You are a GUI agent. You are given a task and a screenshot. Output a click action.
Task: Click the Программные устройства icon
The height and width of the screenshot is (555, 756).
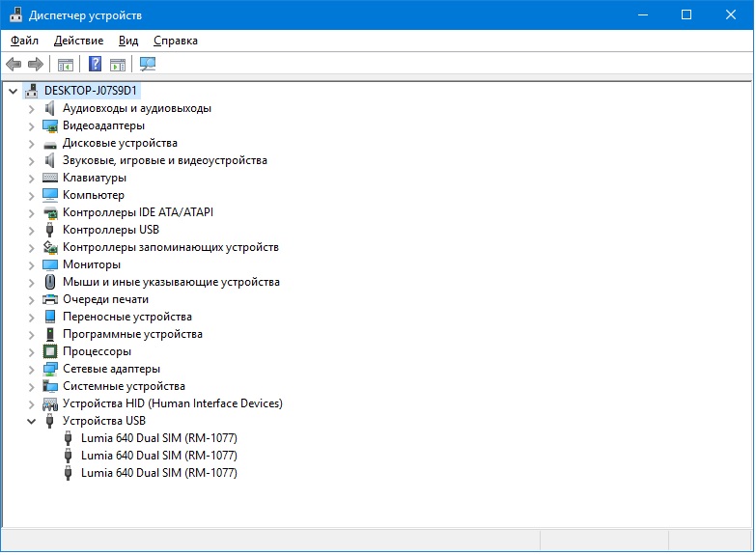(50, 334)
